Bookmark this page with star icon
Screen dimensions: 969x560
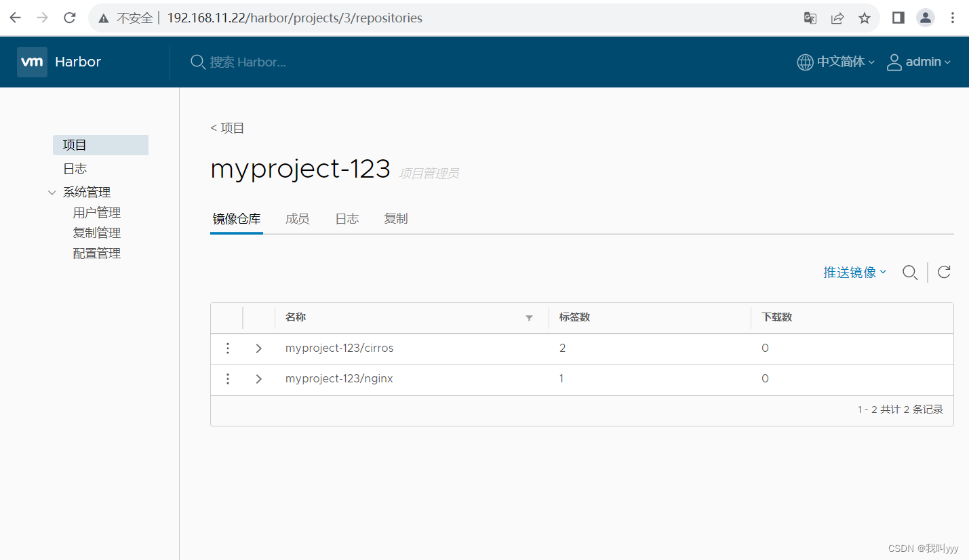(x=865, y=18)
